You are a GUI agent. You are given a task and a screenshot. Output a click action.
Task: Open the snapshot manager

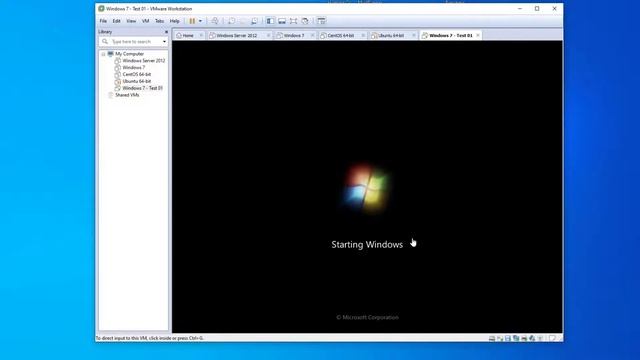point(254,21)
